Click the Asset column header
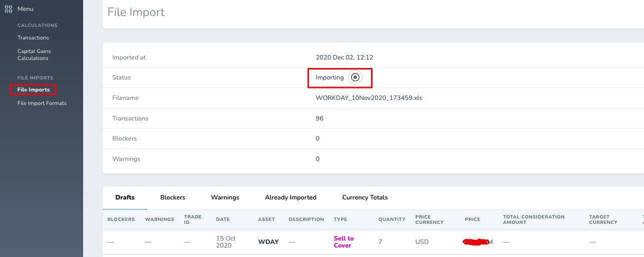644x257 pixels. click(x=266, y=219)
